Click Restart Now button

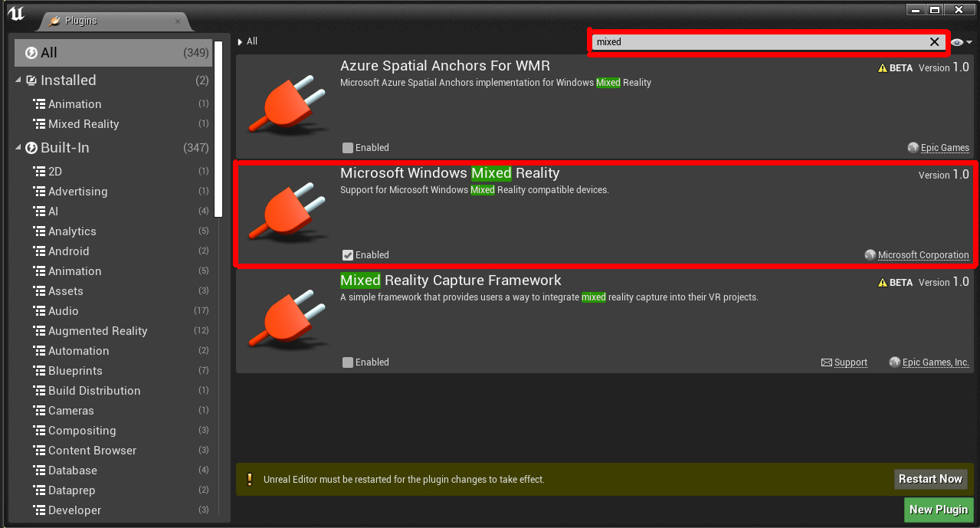pos(930,479)
